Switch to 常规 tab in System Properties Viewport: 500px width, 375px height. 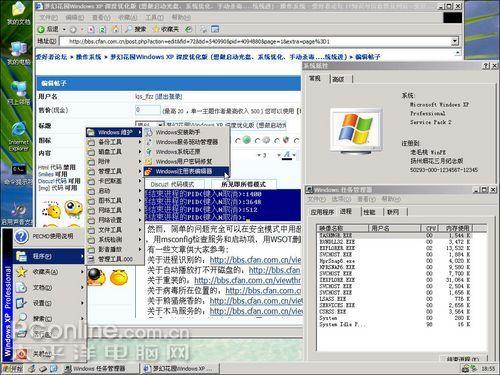tap(315, 79)
